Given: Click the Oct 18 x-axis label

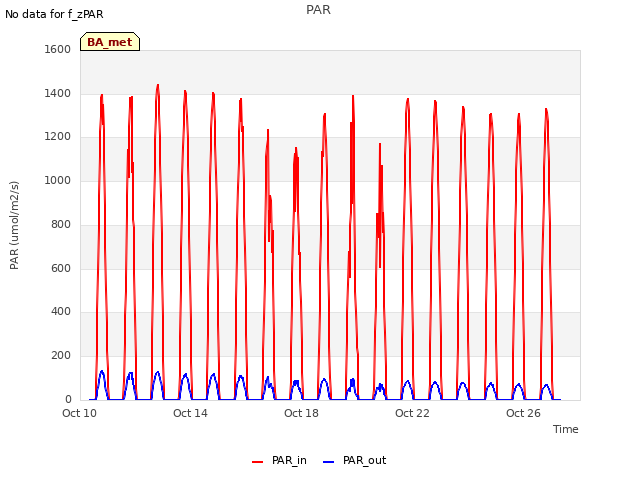Looking at the screenshot, I should coord(301,413).
